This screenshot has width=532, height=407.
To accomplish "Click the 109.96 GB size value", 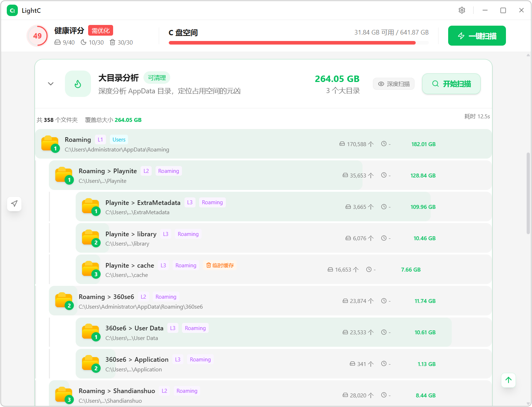I will [x=423, y=207].
